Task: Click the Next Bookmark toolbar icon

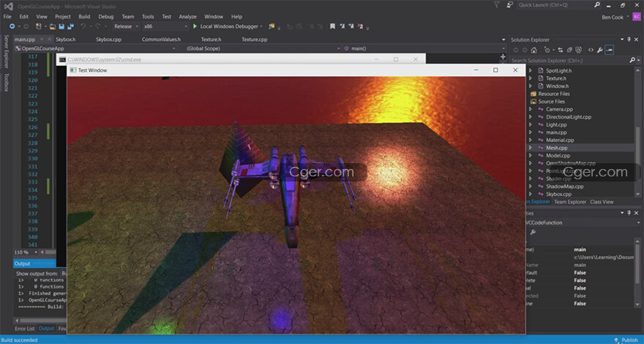Action: [351, 26]
